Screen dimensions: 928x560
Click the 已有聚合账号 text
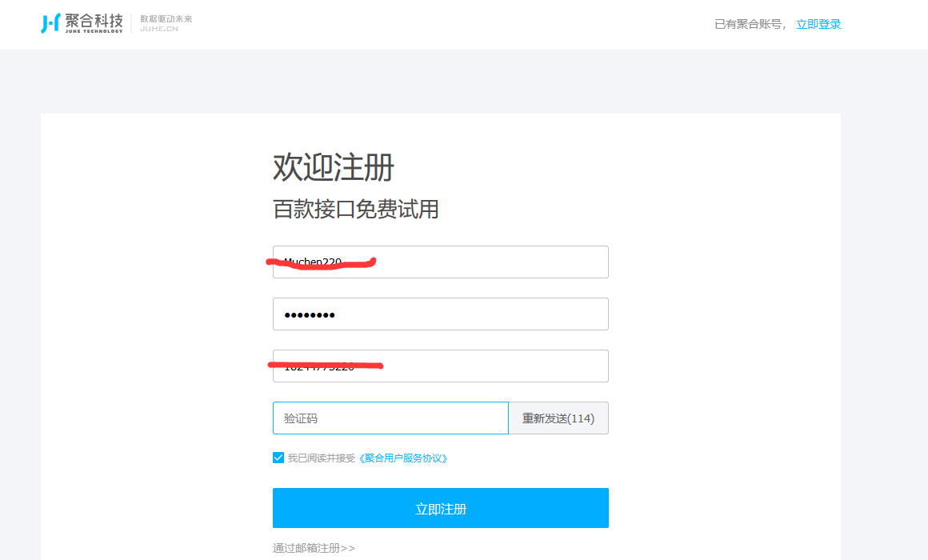click(749, 24)
